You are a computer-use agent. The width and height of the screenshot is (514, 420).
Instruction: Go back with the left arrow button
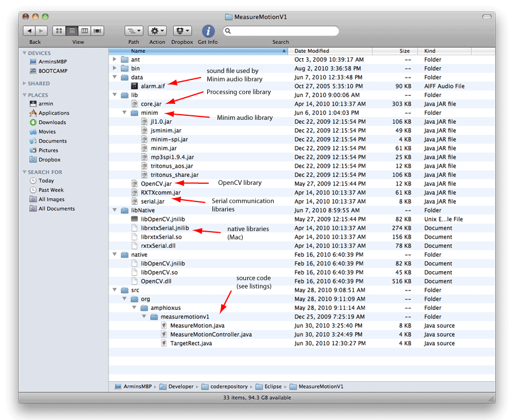[29, 31]
